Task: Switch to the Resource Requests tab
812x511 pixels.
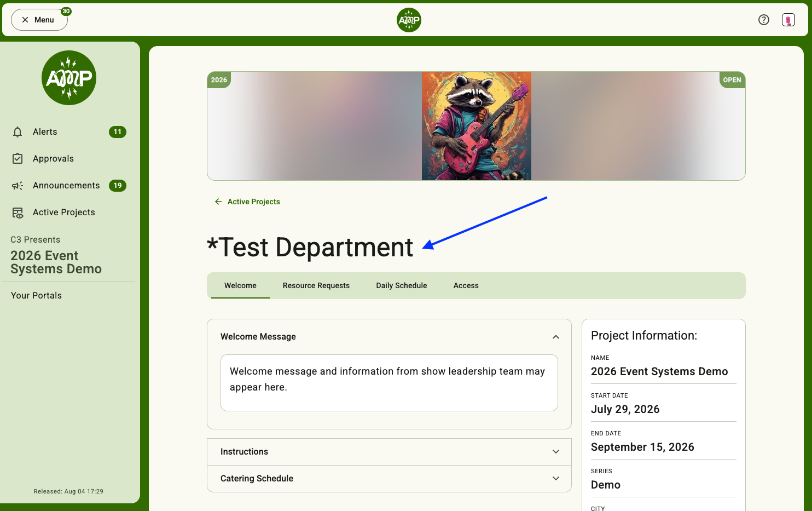Action: tap(316, 286)
